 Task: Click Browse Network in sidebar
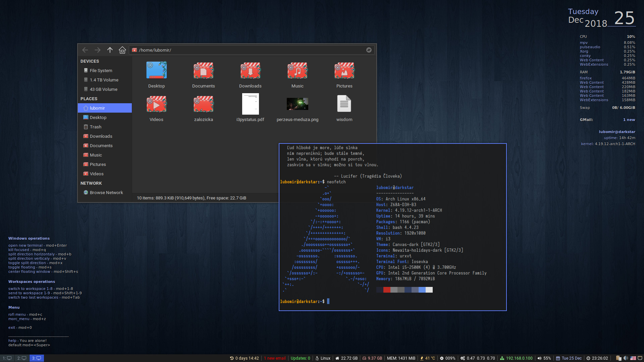coord(105,192)
